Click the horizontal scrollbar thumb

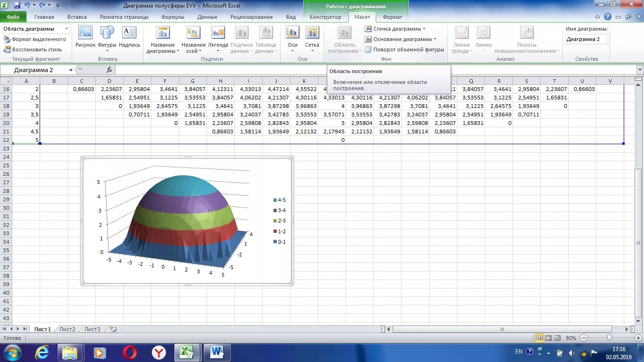[503, 329]
